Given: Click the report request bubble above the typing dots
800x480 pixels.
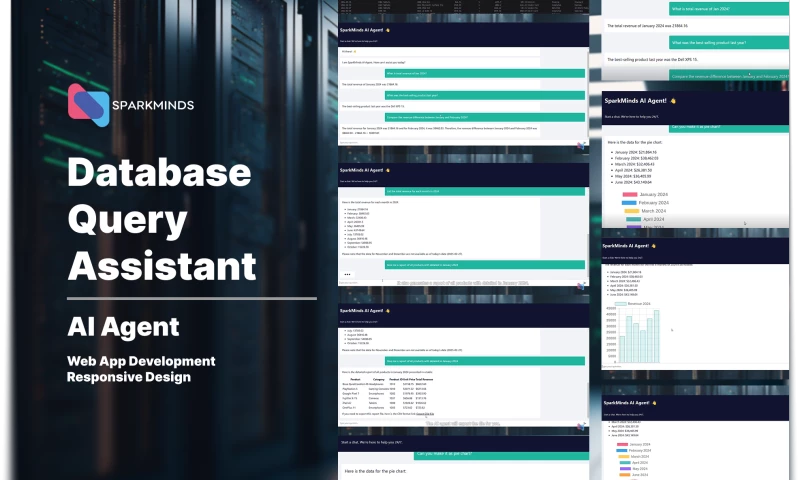Looking at the screenshot, I should [x=485, y=265].
